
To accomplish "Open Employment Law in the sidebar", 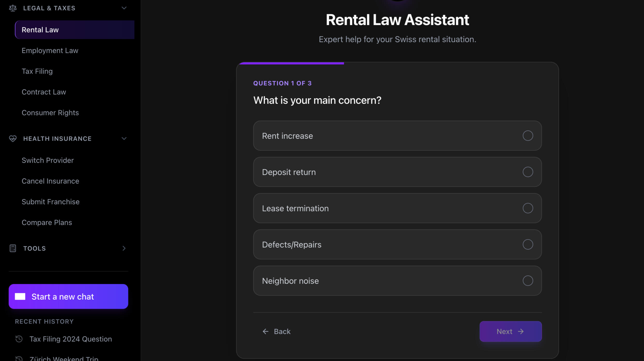I will [x=50, y=50].
